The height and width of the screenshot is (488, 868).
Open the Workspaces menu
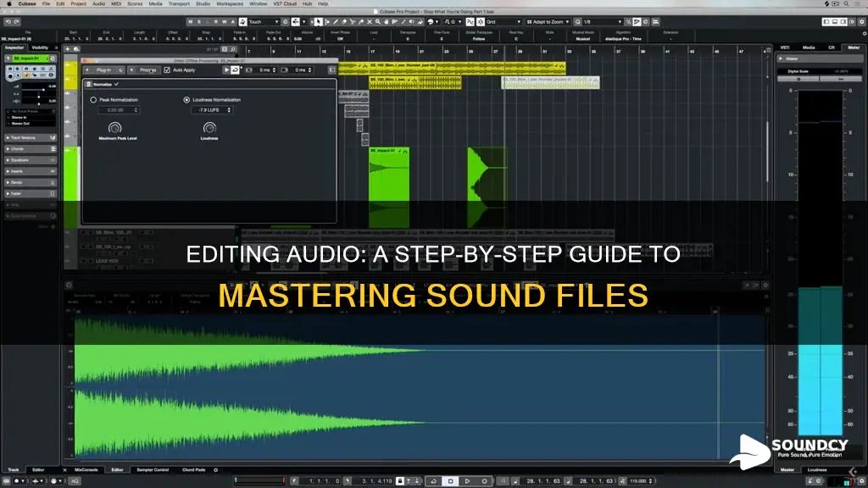[230, 3]
